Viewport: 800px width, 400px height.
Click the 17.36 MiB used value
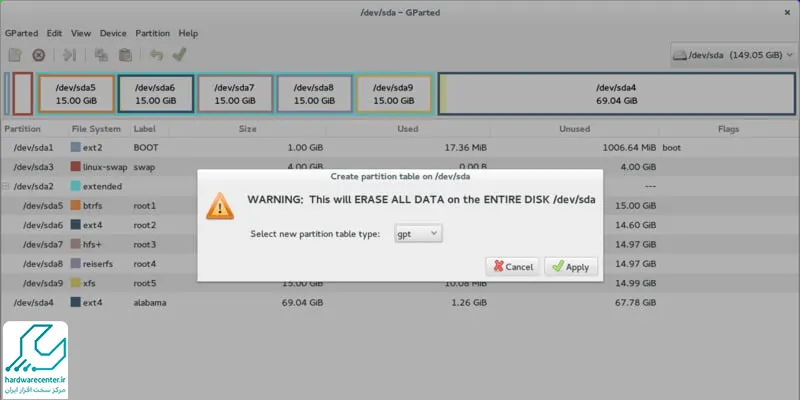(466, 147)
